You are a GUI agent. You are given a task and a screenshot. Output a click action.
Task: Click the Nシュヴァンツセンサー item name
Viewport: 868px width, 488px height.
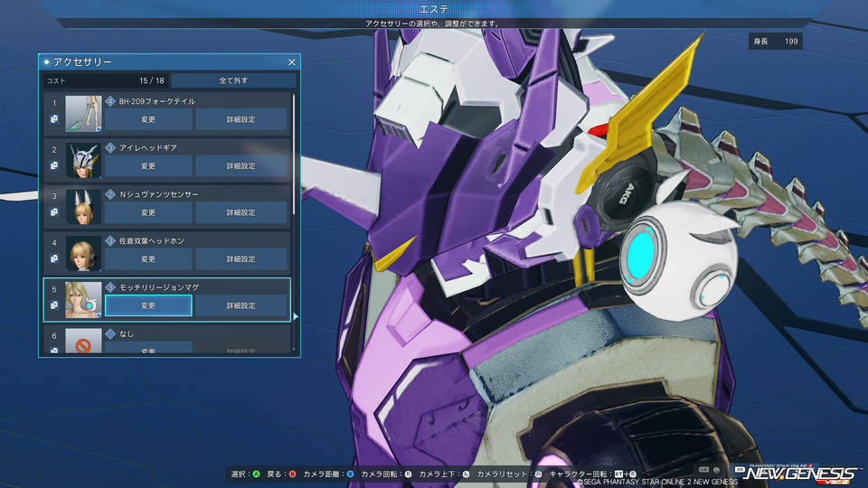click(159, 194)
